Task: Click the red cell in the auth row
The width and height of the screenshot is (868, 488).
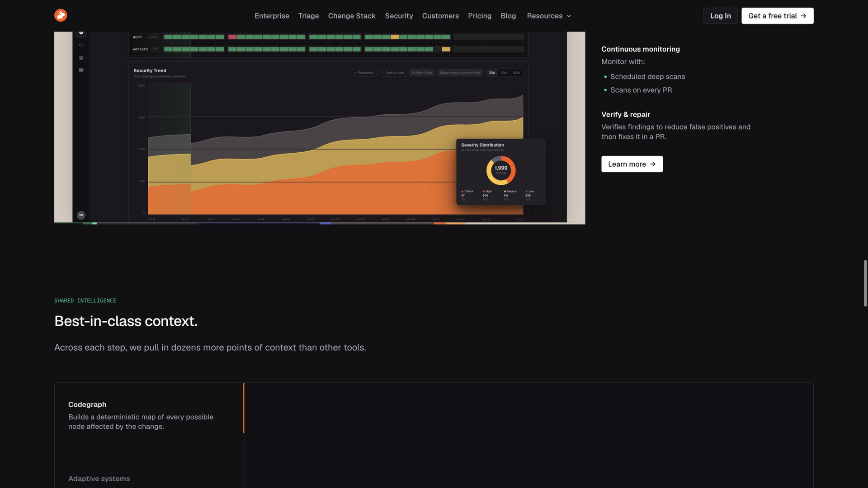Action: (232, 37)
